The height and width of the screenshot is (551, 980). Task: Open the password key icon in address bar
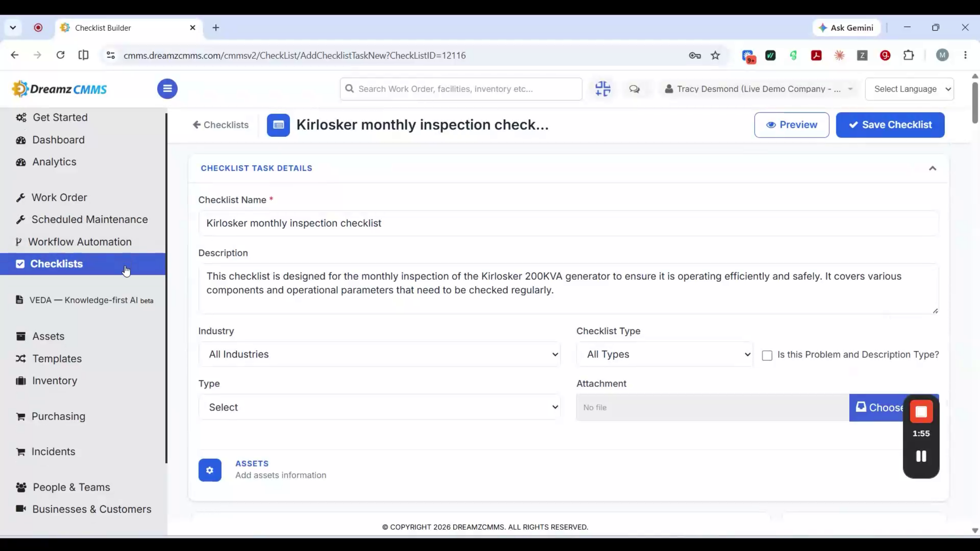[695, 55]
